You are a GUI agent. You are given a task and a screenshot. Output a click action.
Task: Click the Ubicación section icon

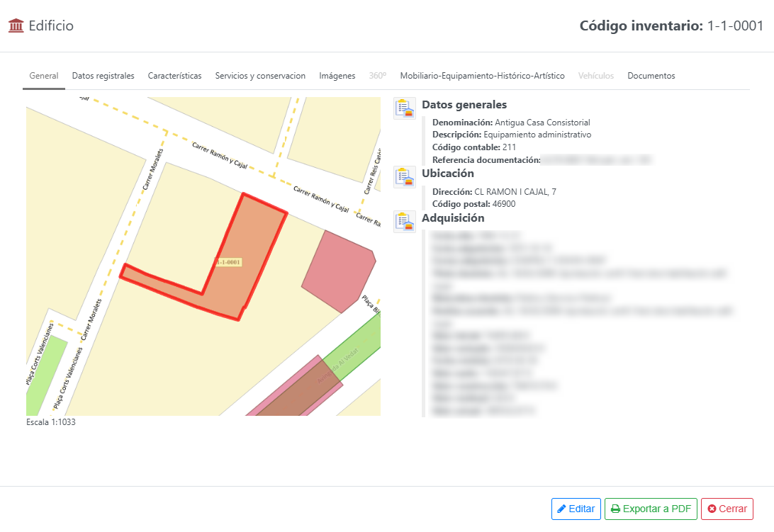(x=404, y=176)
